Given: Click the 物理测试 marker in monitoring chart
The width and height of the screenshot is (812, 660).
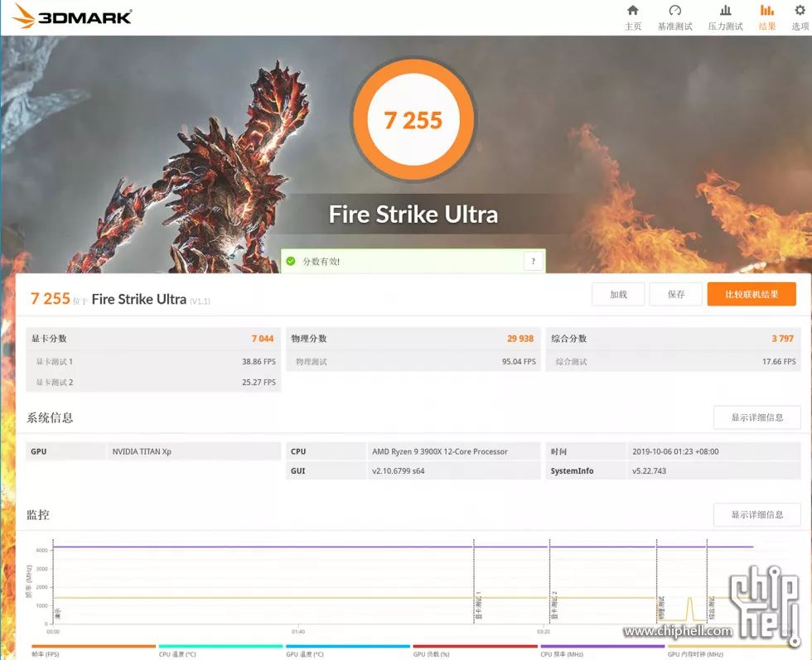Looking at the screenshot, I should pyautogui.click(x=661, y=608).
